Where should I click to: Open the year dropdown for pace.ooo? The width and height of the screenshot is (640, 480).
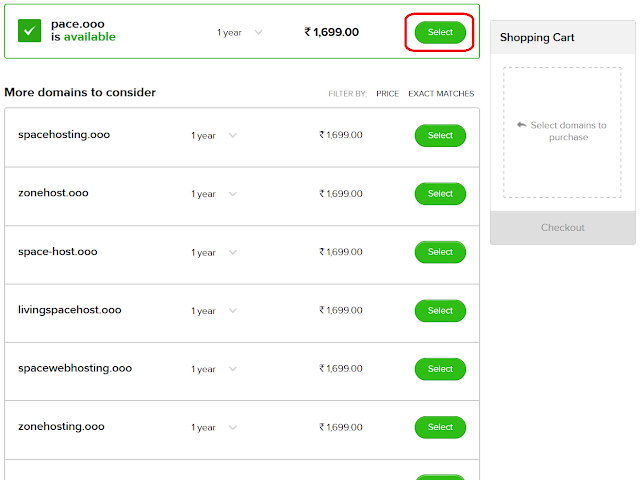240,32
